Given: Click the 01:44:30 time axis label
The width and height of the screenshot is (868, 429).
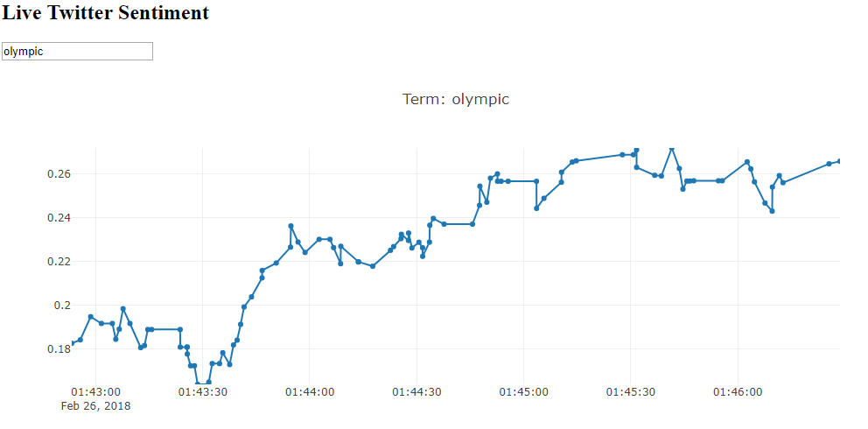Looking at the screenshot, I should (x=417, y=392).
